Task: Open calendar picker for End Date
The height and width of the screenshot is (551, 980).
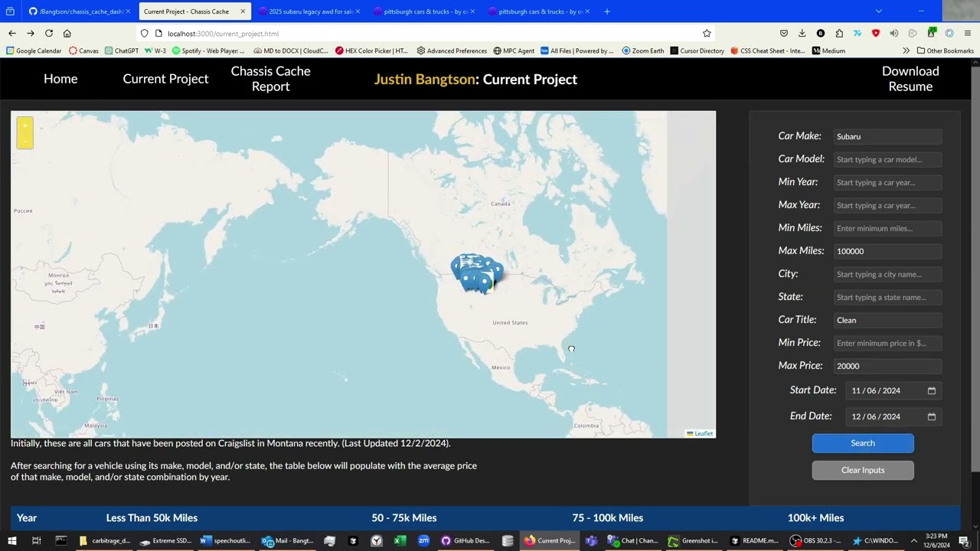Action: coord(932,416)
